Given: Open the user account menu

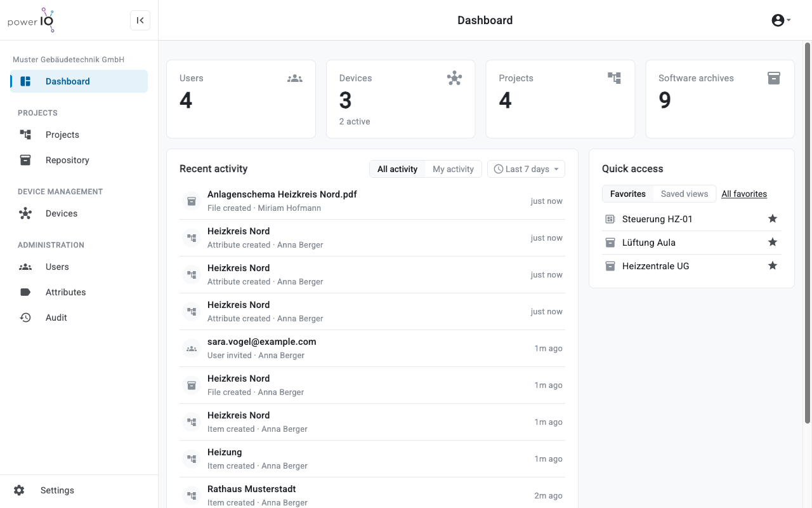Looking at the screenshot, I should coord(781,20).
